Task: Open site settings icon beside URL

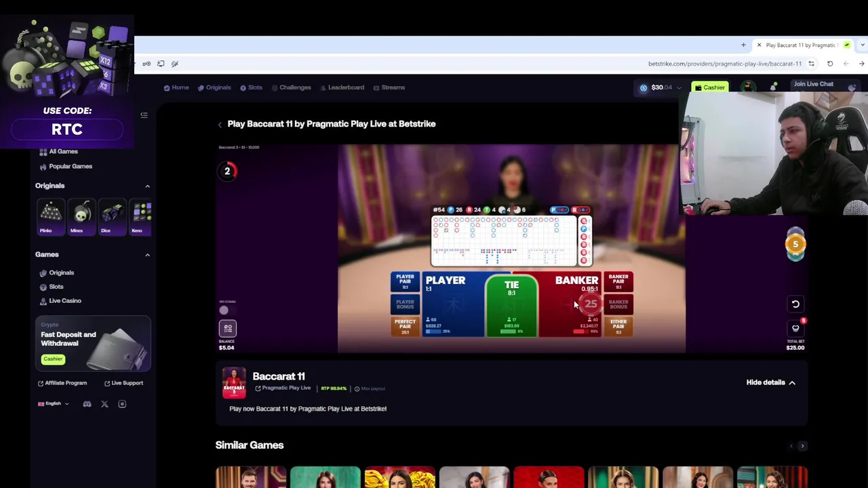Action: pos(811,64)
